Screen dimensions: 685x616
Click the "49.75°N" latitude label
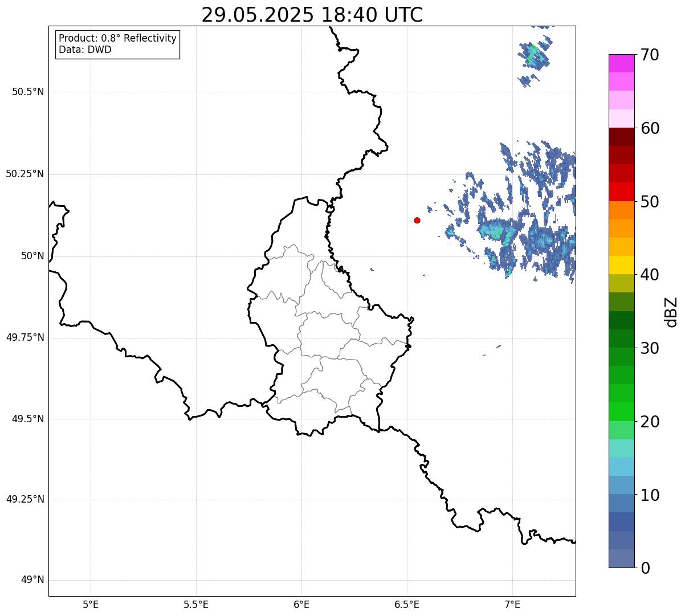tap(25, 337)
